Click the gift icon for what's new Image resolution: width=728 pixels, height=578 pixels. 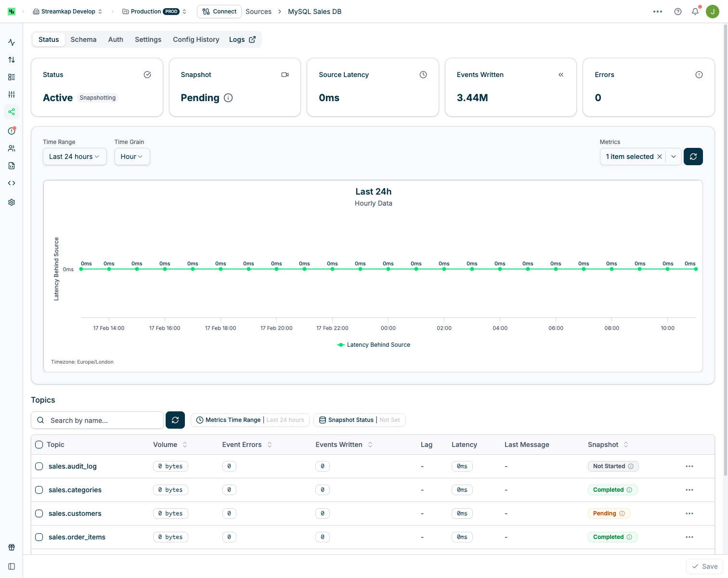click(11, 547)
